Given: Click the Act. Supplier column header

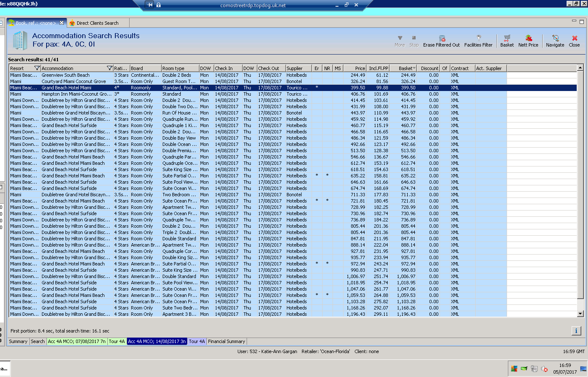Looking at the screenshot, I should (491, 68).
